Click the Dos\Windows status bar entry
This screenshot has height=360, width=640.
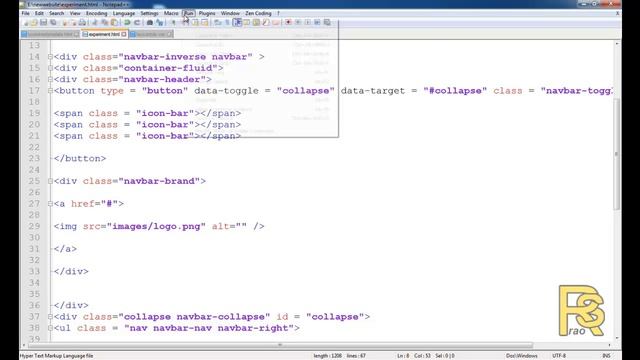coord(522,356)
